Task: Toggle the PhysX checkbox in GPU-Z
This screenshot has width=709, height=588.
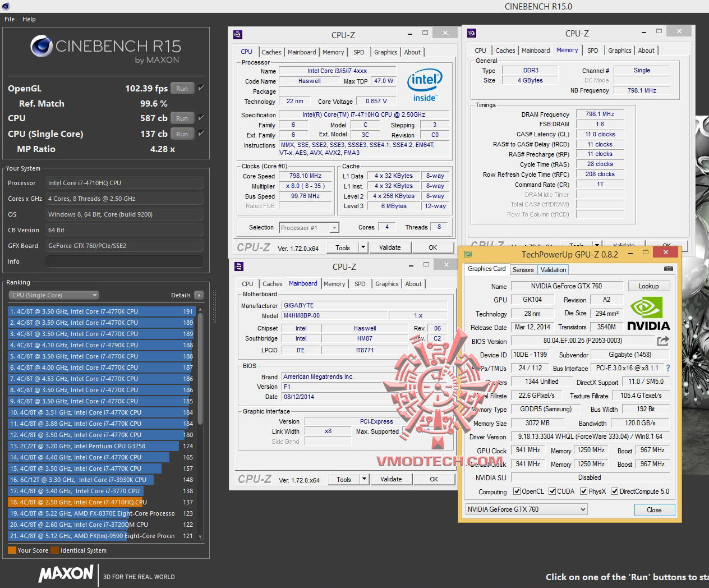Action: click(x=584, y=491)
